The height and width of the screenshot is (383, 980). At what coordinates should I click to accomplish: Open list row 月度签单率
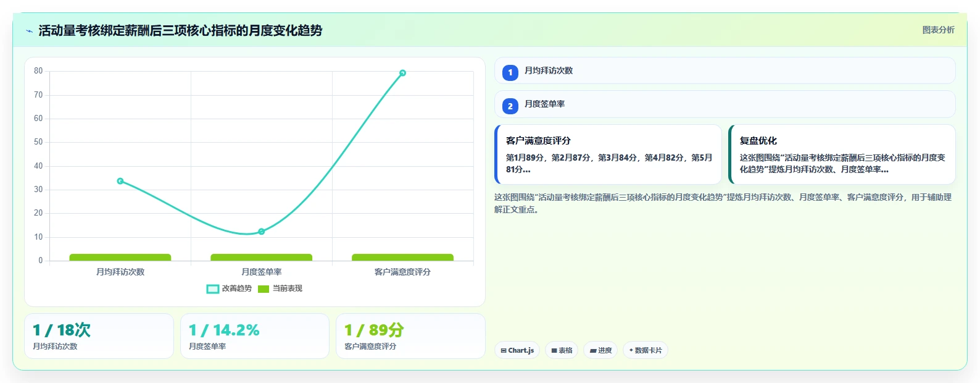(x=725, y=104)
